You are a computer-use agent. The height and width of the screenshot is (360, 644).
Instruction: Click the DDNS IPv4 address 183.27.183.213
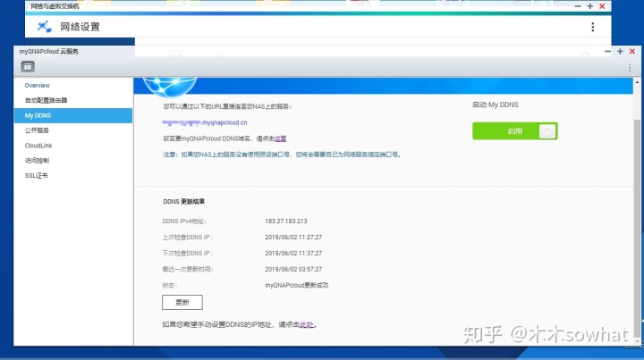coord(286,221)
